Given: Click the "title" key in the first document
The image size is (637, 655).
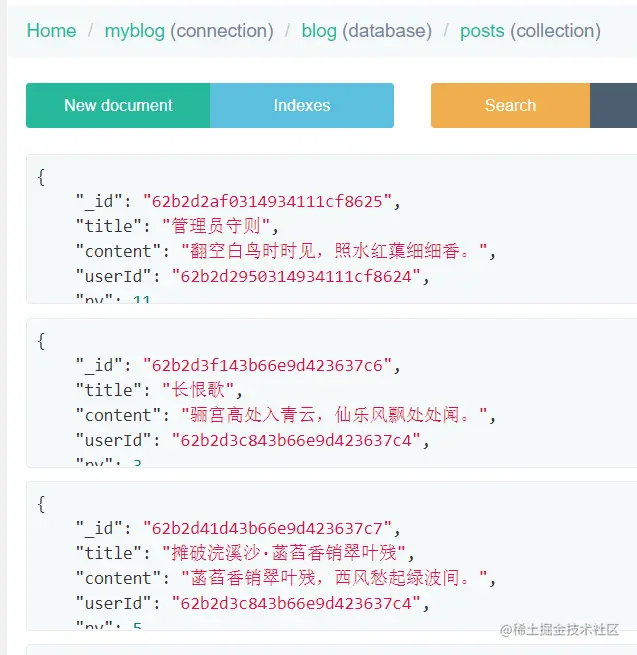Looking at the screenshot, I should (x=108, y=226).
